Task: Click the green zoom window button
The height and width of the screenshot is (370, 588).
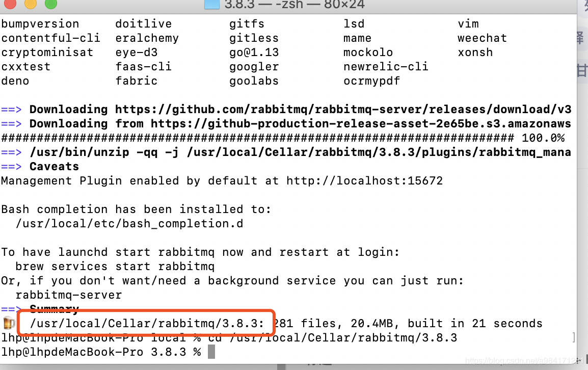Action: [x=50, y=3]
